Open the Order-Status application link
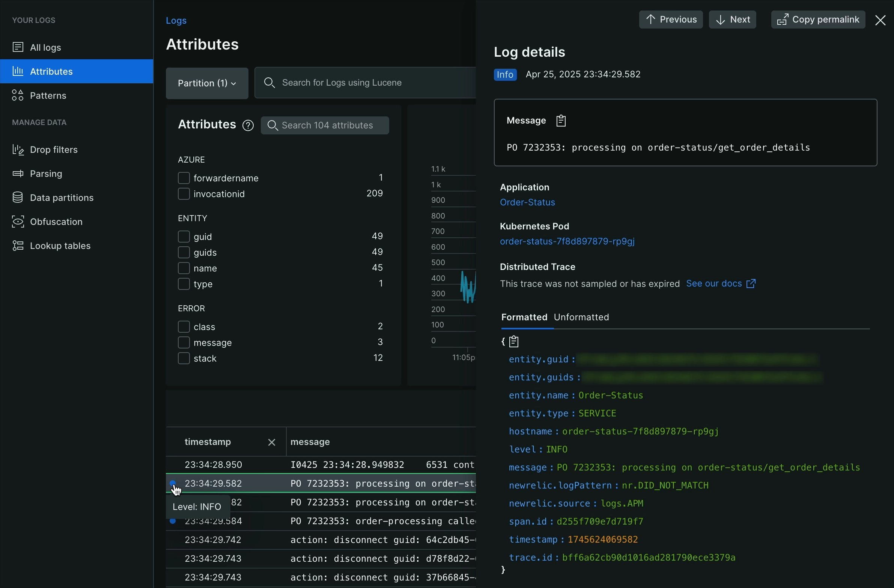894x588 pixels. click(x=527, y=202)
